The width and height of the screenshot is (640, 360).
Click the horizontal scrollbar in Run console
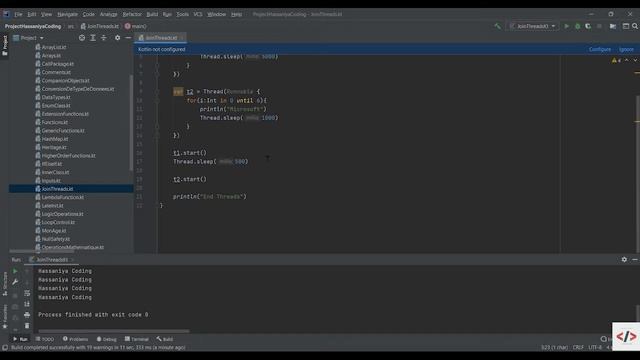[x=113, y=331]
